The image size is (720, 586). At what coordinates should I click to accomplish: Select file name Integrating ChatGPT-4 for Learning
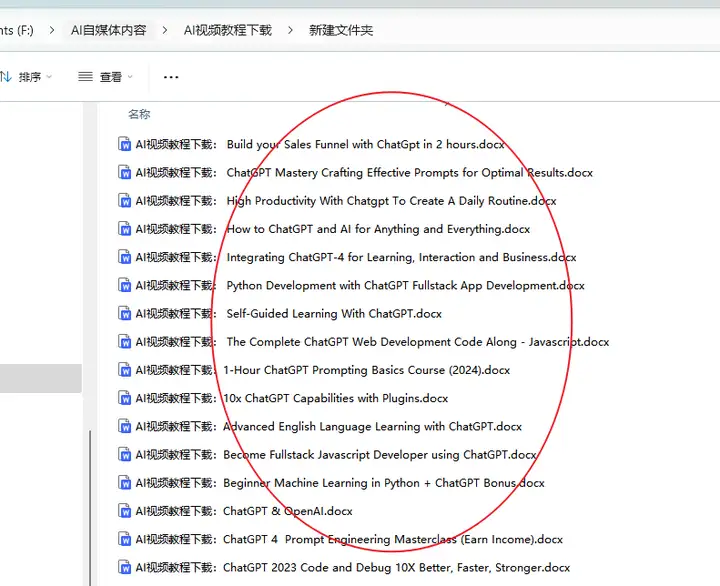point(356,257)
